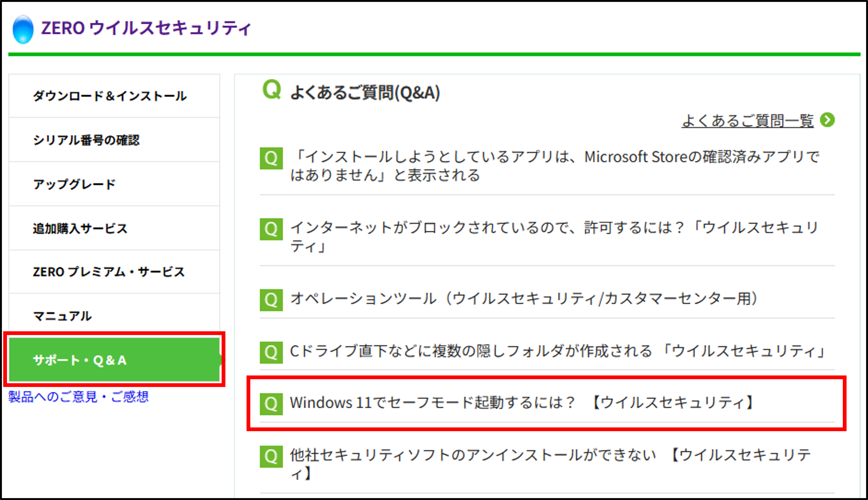Click the blue ZERO logo orb icon
The image size is (868, 500).
[x=23, y=29]
